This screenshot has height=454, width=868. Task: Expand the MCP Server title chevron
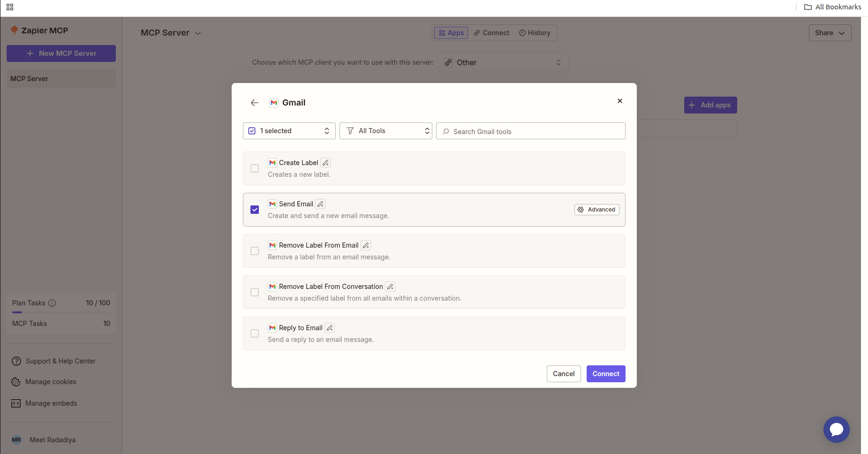tap(198, 33)
